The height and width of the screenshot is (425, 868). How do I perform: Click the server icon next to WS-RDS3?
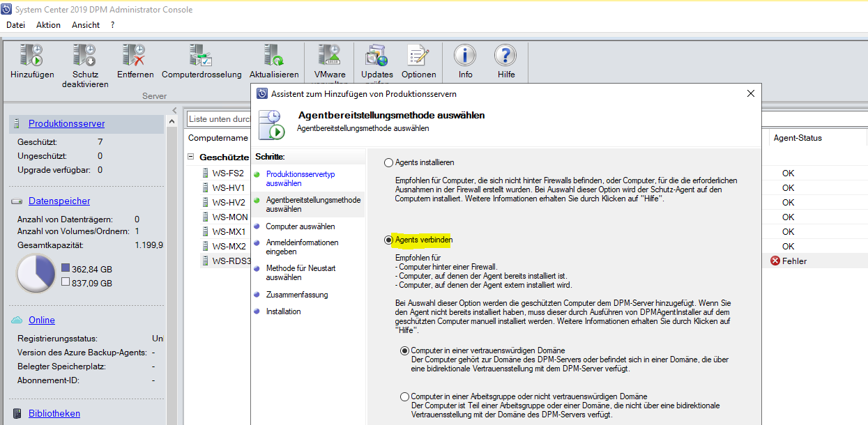205,261
